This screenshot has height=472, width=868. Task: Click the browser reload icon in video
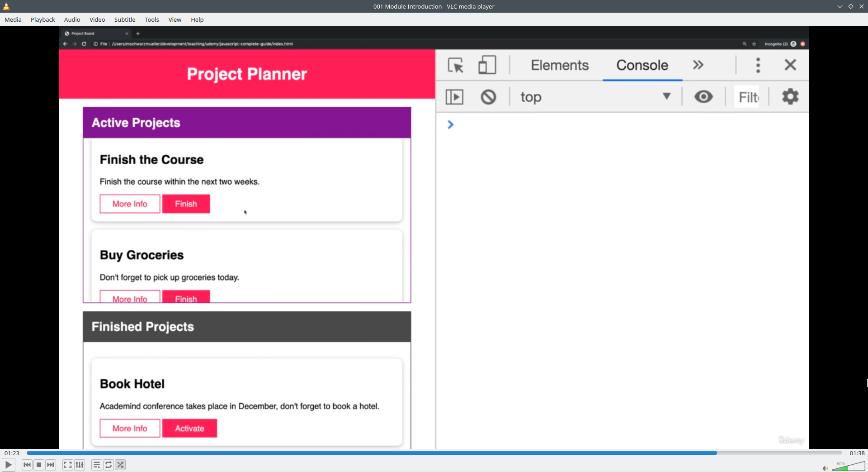coord(84,44)
